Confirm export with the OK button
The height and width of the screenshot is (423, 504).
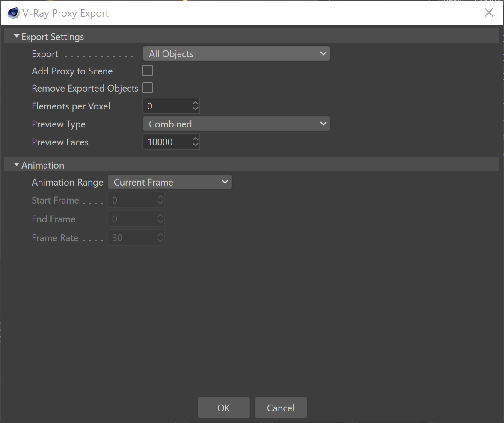[x=223, y=408]
